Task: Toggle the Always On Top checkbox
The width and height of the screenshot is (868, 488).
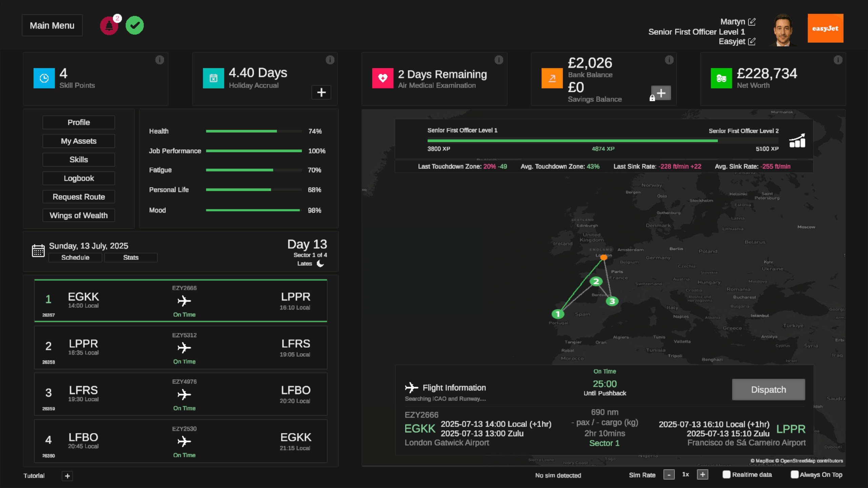Action: (x=794, y=474)
